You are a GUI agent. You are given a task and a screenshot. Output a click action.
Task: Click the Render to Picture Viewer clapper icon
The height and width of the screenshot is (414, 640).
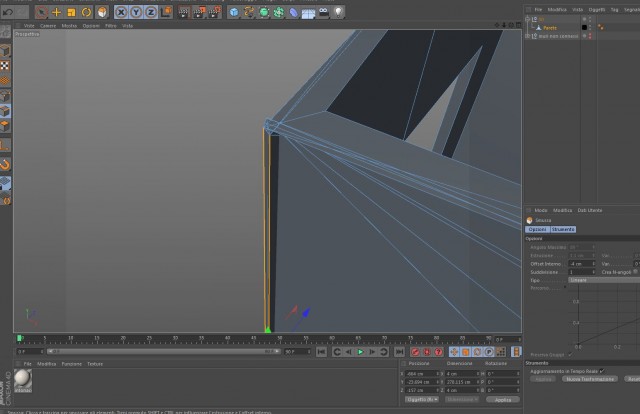tap(199, 13)
